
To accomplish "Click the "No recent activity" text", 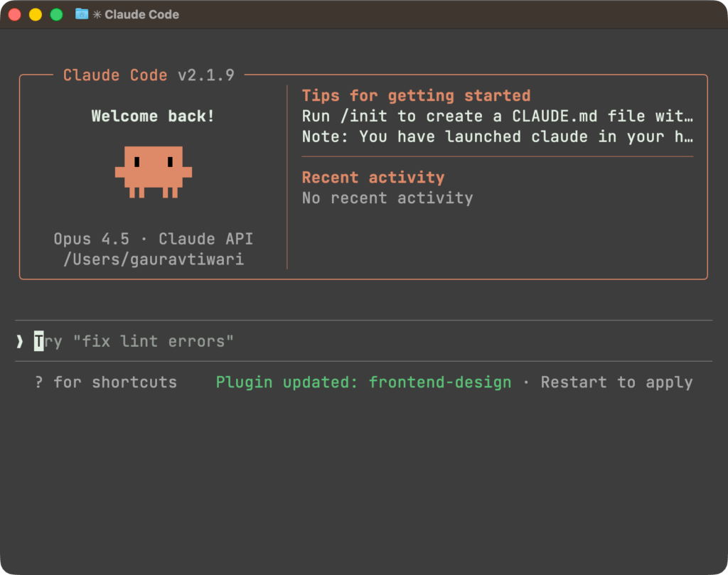I will coord(387,198).
